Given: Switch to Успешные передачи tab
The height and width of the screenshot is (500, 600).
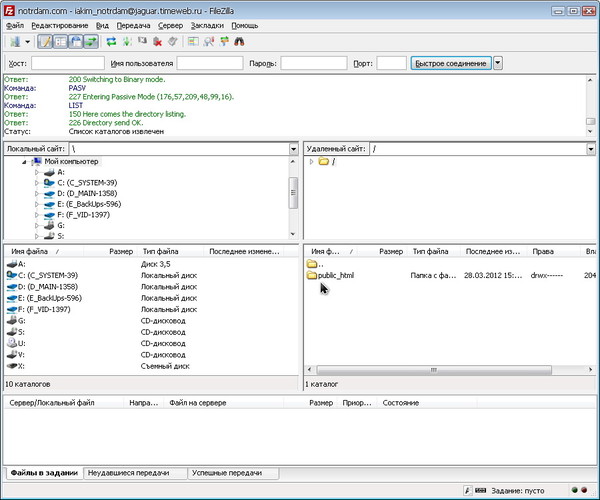Looking at the screenshot, I should pos(233,473).
